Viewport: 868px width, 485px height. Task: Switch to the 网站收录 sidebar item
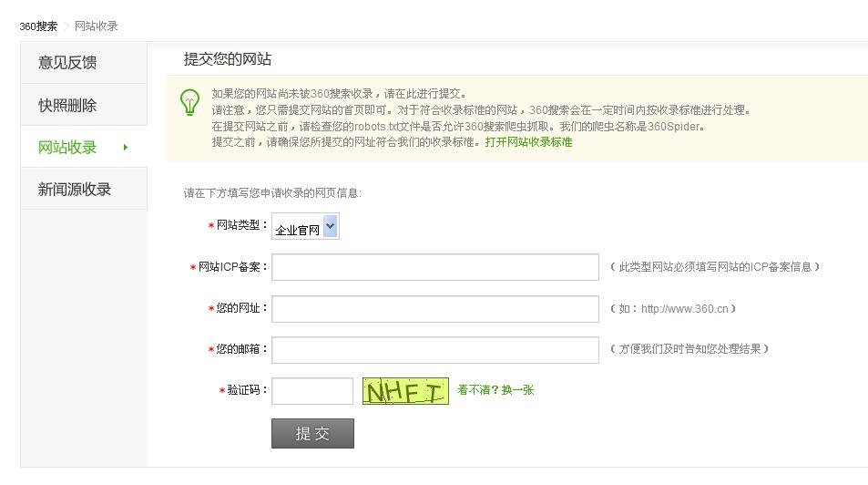pos(67,148)
